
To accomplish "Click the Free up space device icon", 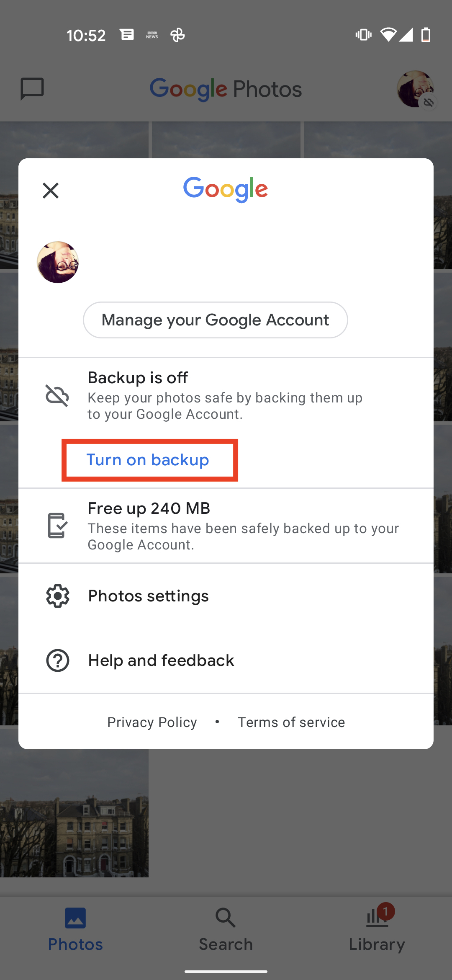I will click(x=57, y=526).
